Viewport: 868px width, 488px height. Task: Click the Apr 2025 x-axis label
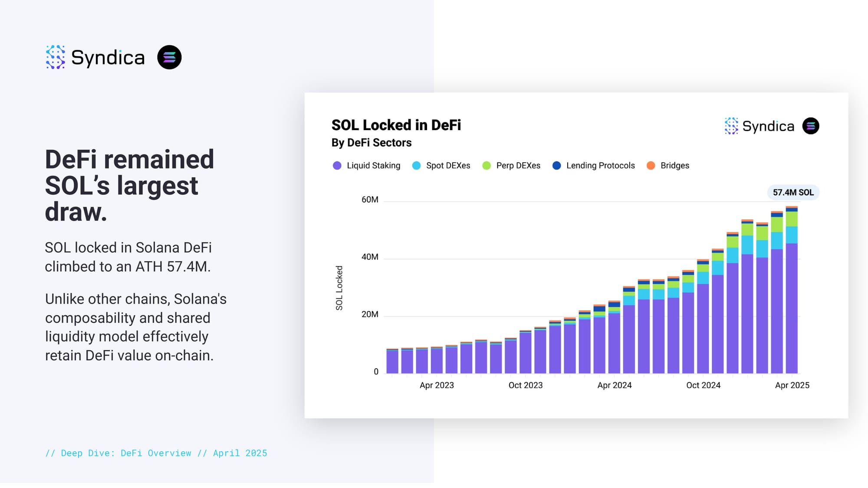792,385
